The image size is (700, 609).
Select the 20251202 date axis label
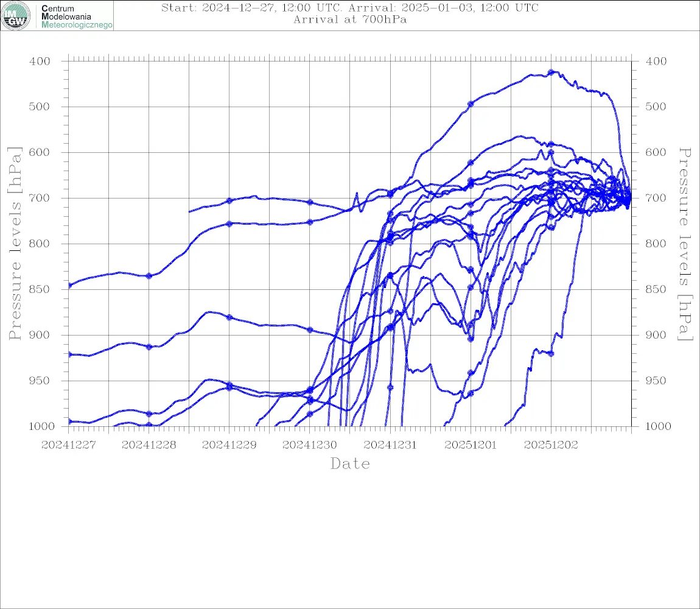click(551, 445)
